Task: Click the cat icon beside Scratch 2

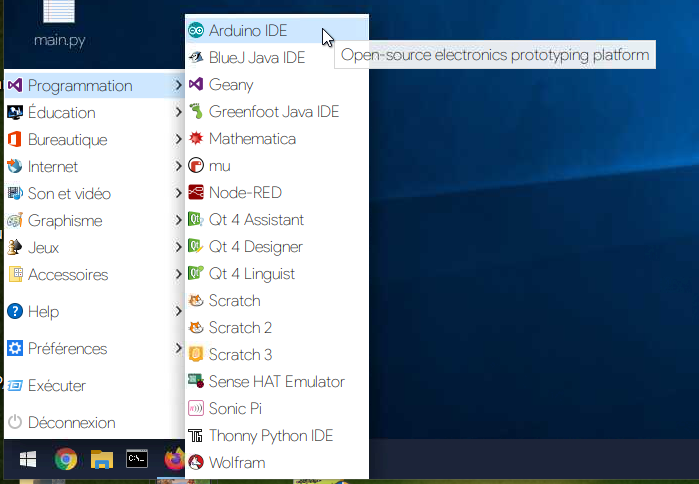Action: [196, 327]
